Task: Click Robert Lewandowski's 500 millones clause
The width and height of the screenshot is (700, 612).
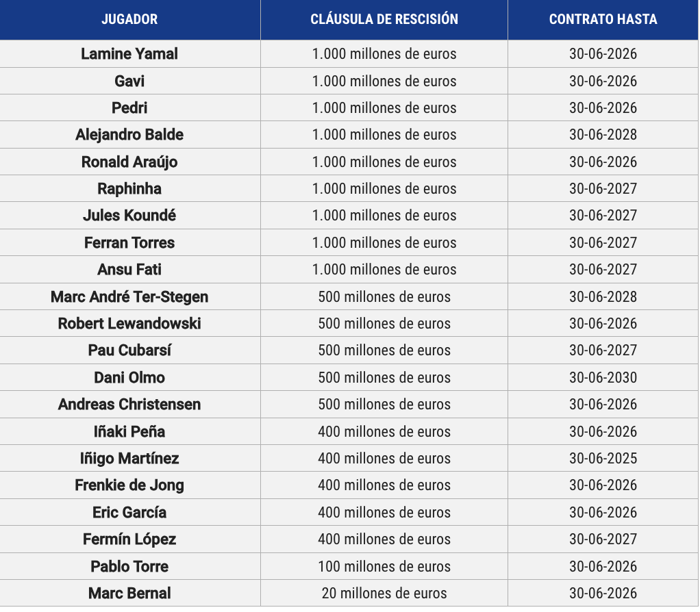Action: tap(384, 323)
